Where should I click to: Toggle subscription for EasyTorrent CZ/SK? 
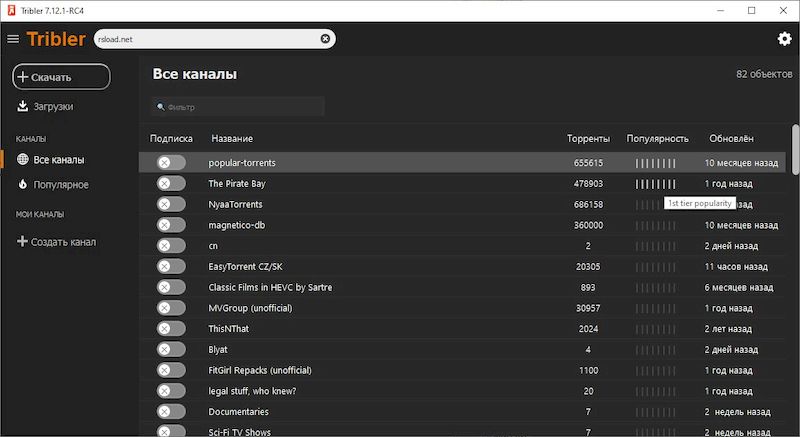(x=171, y=266)
